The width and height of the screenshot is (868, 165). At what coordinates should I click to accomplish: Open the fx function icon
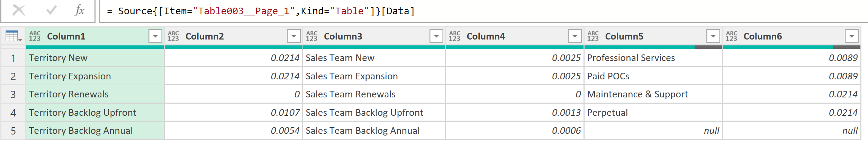pos(80,10)
